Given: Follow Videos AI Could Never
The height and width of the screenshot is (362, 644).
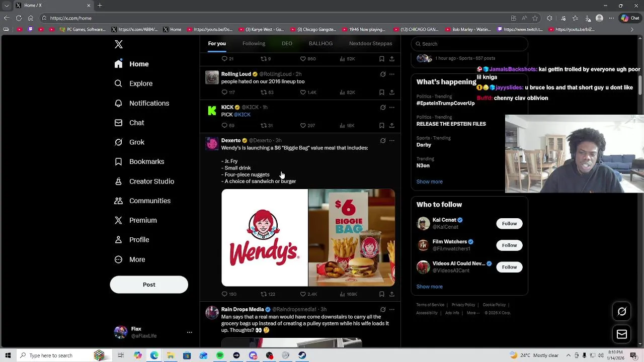Looking at the screenshot, I should click(509, 267).
